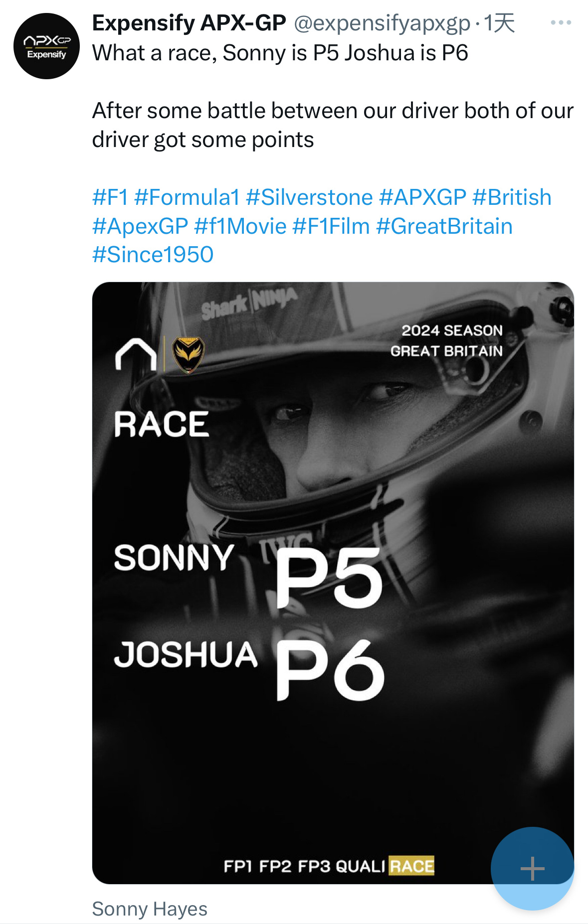The image size is (588, 924).
Task: Open the #F1 hashtag
Action: [x=110, y=197]
